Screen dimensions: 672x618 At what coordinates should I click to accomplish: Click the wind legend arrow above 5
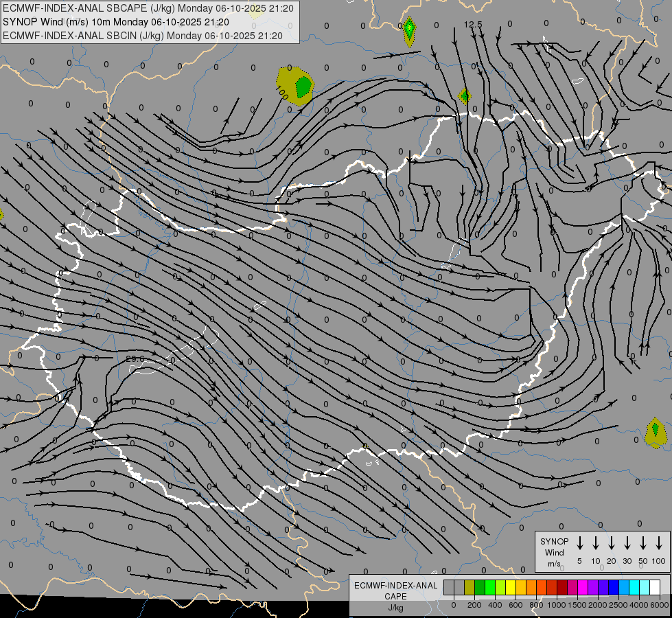click(579, 543)
